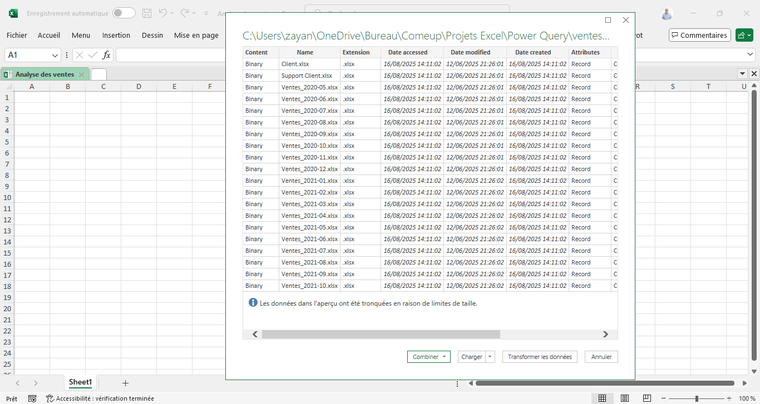Screen dimensions: 760x404
Task: Click the Commentaires button
Action: [699, 35]
